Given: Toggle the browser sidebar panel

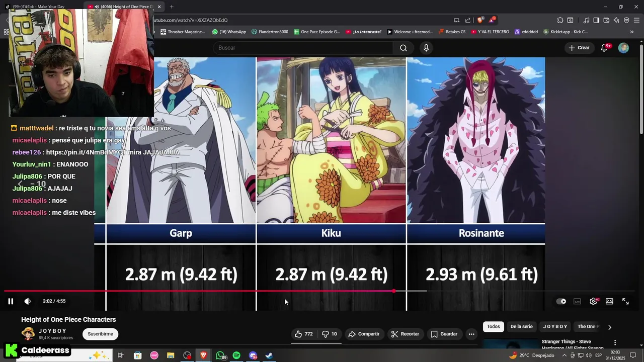Looking at the screenshot, I should 596,20.
